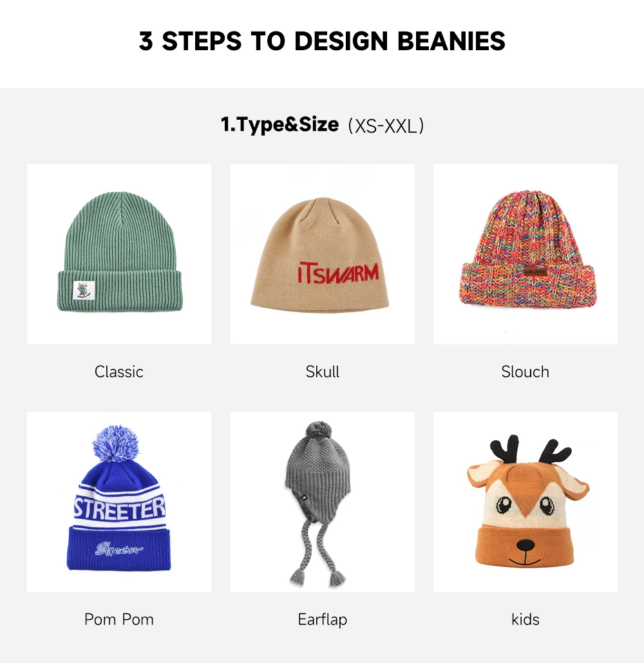
Task: Click the red ITSWARM logo text
Action: click(x=338, y=273)
